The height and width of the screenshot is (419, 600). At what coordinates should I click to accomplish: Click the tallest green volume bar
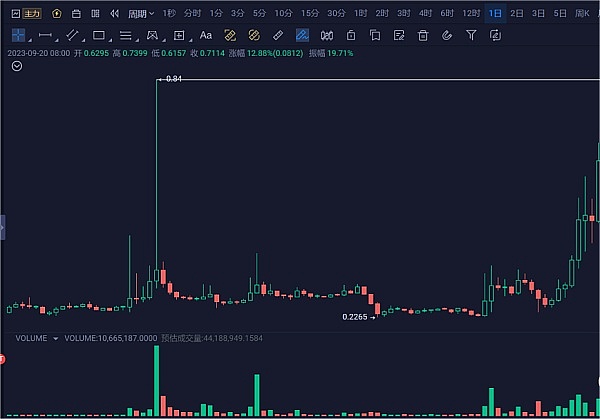click(157, 381)
